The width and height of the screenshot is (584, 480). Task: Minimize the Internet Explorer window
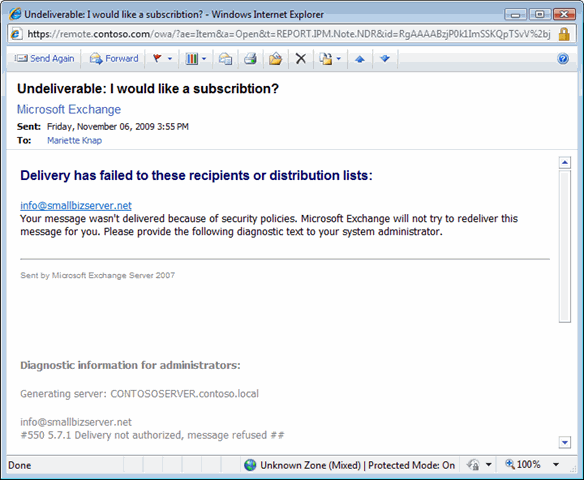pyautogui.click(x=515, y=15)
